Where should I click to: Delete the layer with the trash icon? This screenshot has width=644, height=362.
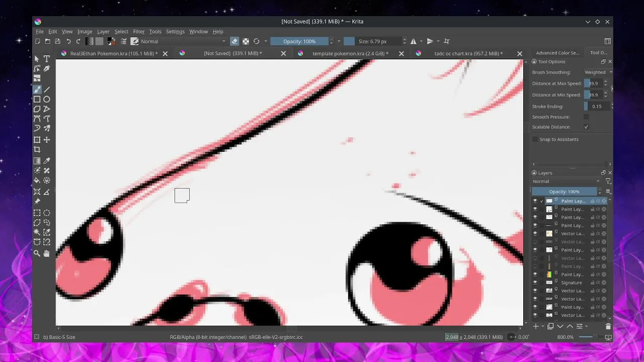[x=608, y=326]
